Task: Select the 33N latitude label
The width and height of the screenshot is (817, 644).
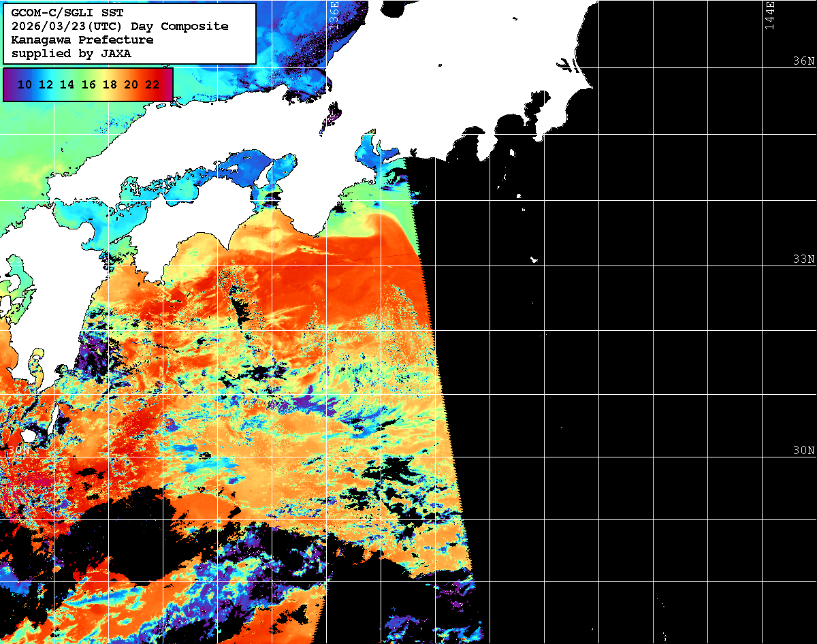Action: click(x=803, y=259)
